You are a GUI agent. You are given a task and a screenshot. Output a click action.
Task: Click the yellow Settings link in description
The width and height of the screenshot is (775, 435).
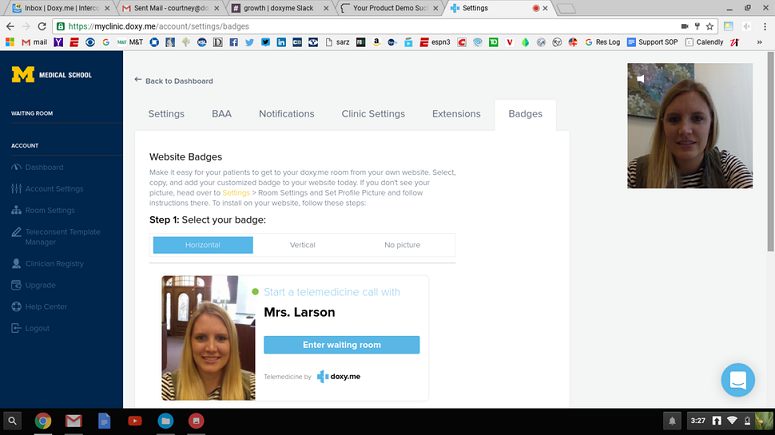(236, 193)
